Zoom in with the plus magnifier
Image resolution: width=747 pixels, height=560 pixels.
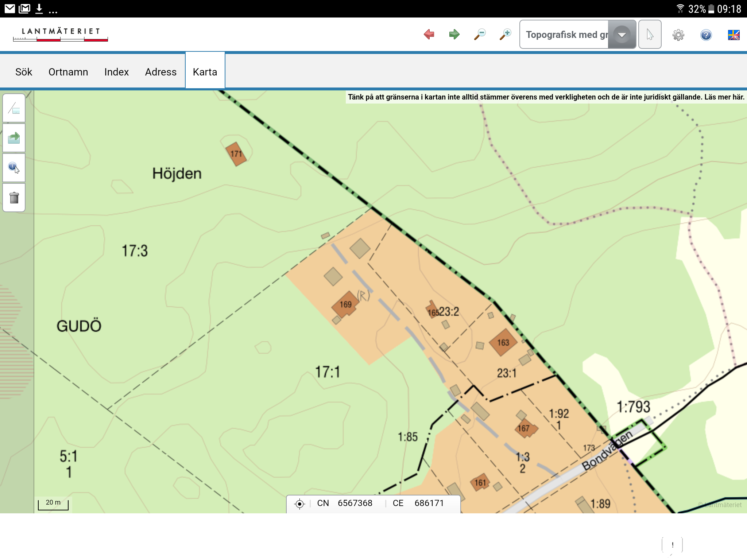point(505,35)
